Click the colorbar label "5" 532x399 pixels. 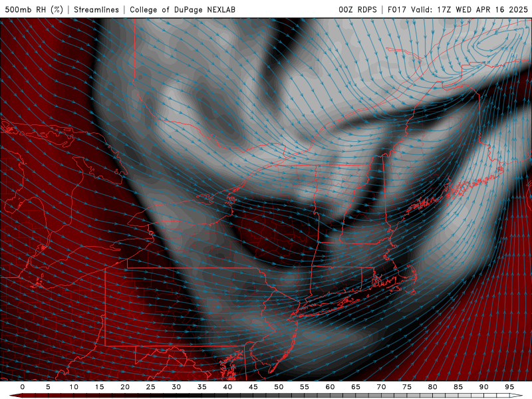tap(48, 387)
